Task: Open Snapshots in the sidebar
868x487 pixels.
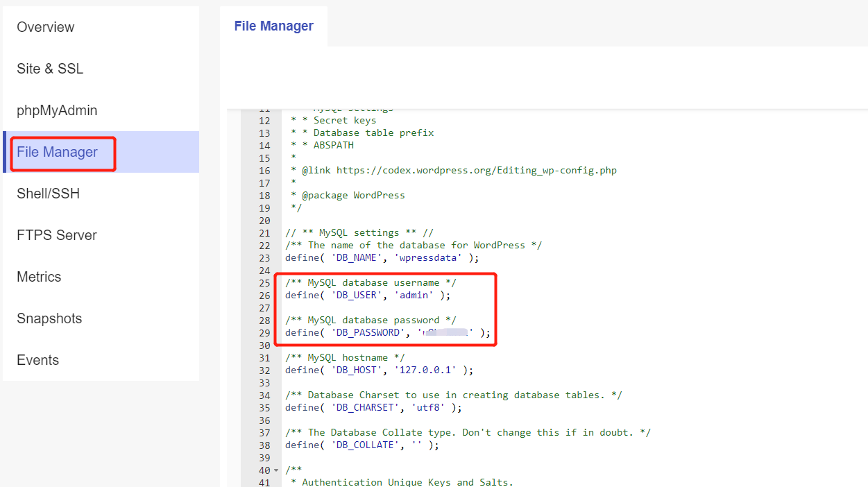Action: (x=101, y=318)
